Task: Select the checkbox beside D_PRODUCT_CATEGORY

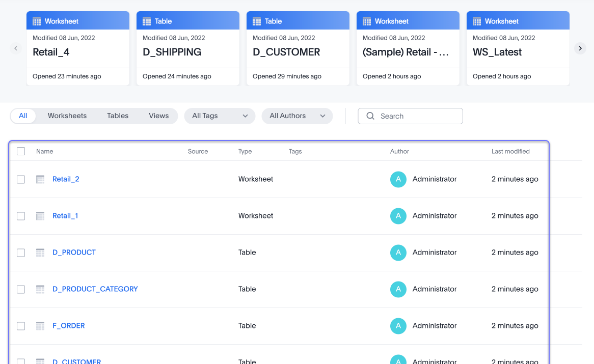Action: 21,289
